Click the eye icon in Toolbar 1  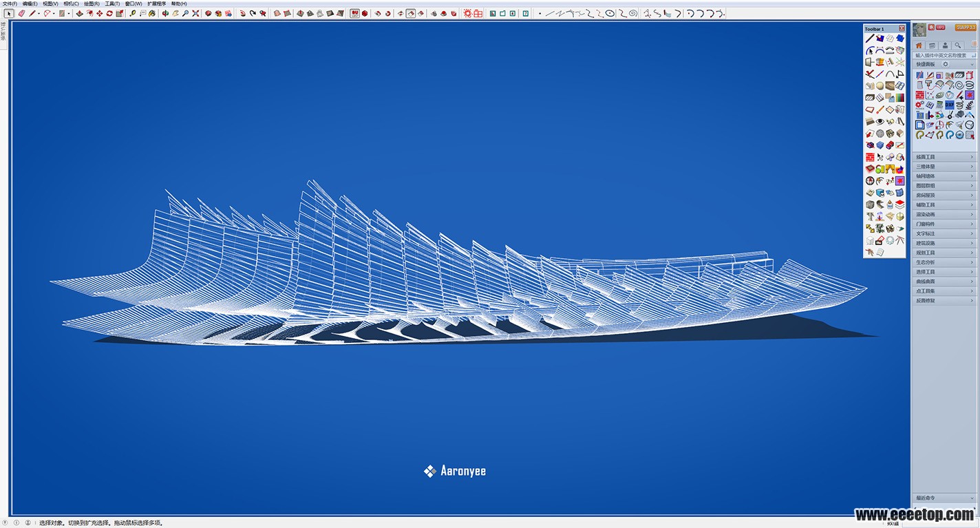880,121
